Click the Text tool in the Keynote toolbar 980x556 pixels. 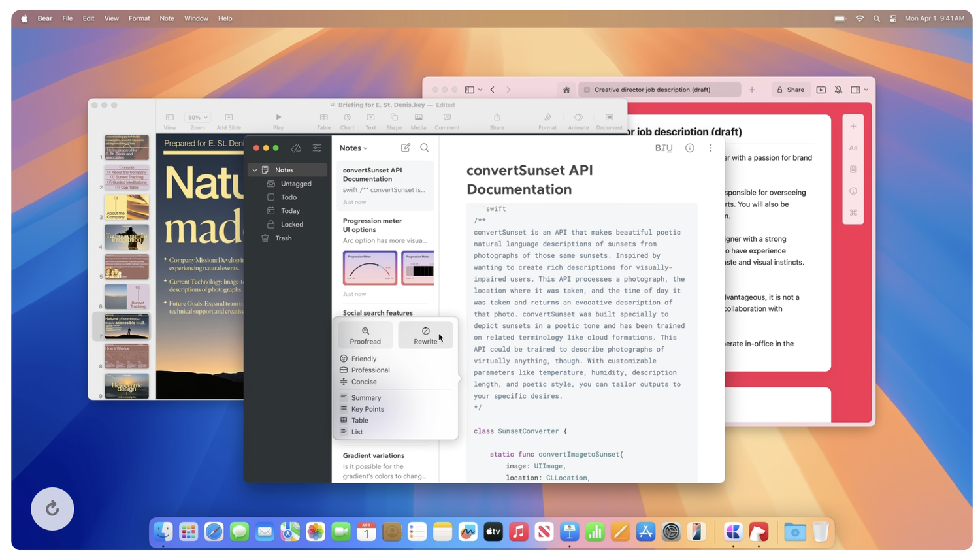tap(370, 122)
